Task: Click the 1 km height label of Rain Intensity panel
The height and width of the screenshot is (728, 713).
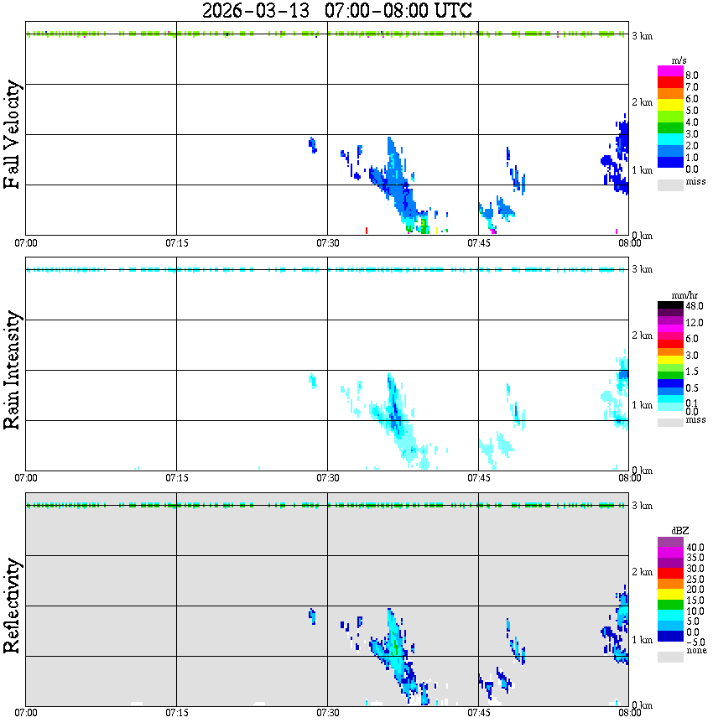Action: (x=642, y=405)
